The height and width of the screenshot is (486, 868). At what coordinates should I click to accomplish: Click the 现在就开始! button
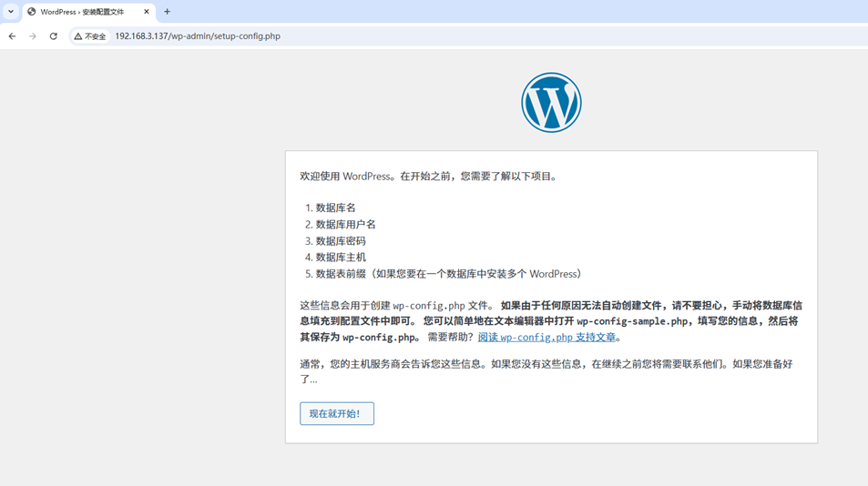pyautogui.click(x=337, y=413)
